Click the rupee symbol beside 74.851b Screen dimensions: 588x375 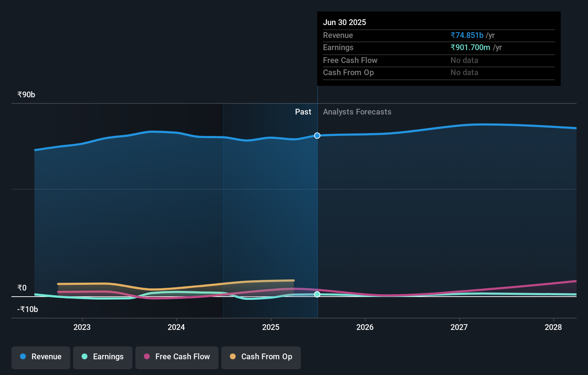coord(453,35)
